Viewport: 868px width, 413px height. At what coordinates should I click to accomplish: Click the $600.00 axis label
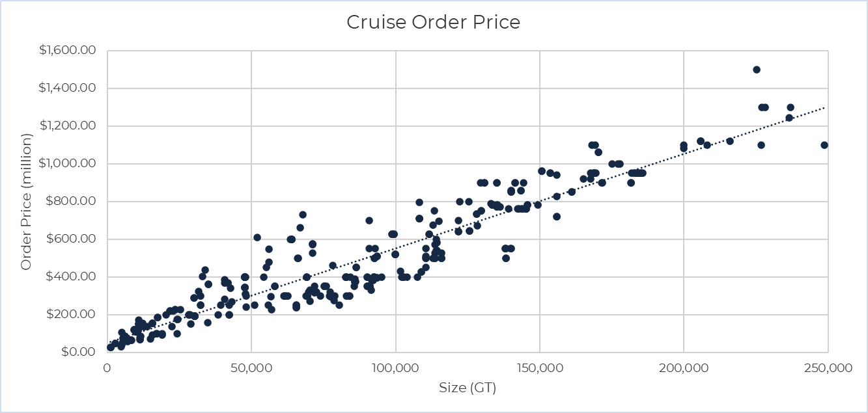(x=74, y=239)
